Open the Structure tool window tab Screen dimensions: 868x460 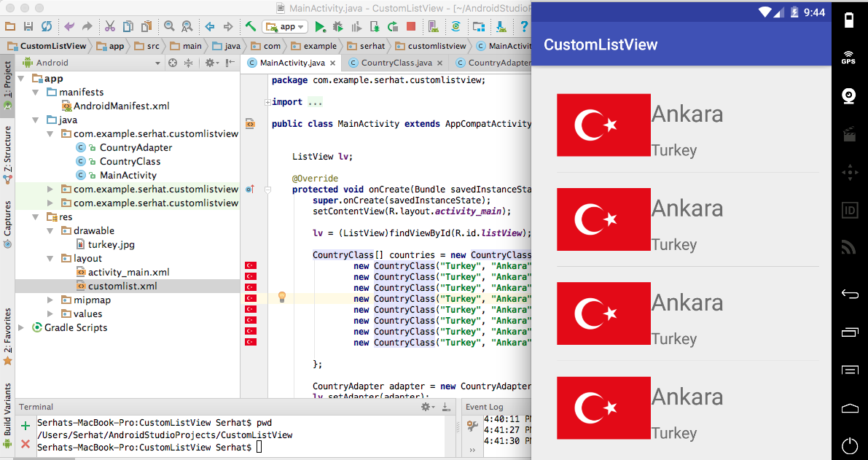coord(8,155)
